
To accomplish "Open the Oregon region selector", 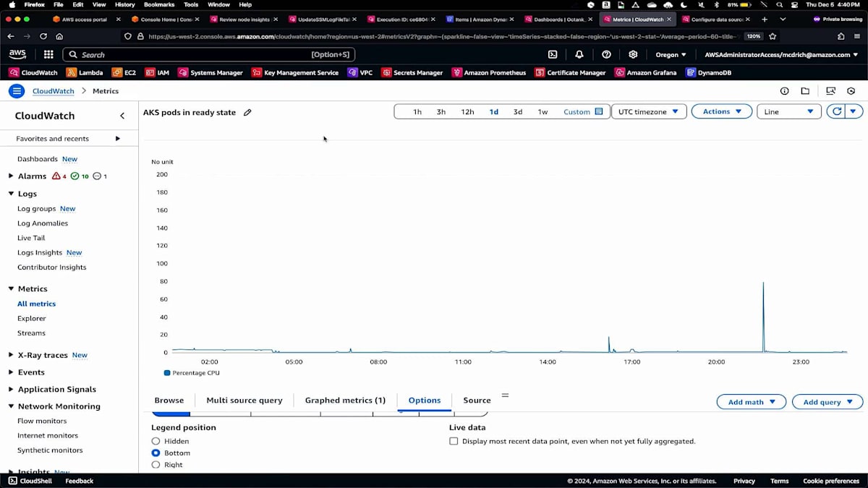I will (x=671, y=54).
